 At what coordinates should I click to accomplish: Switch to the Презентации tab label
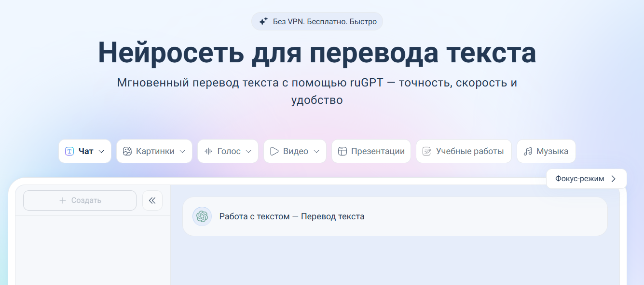pyautogui.click(x=378, y=151)
